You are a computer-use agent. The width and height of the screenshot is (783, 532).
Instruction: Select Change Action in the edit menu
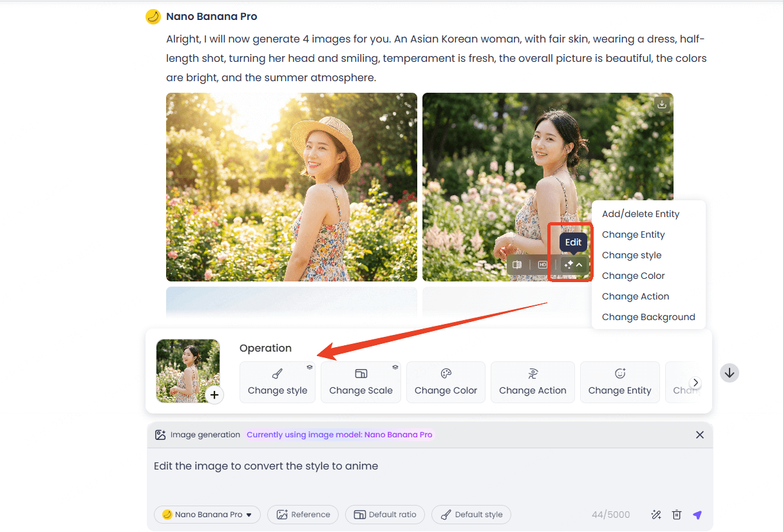[x=636, y=296]
